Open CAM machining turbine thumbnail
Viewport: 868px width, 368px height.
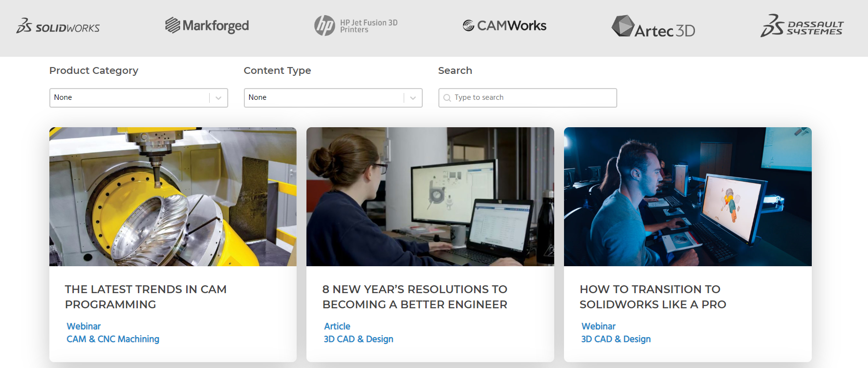173,197
